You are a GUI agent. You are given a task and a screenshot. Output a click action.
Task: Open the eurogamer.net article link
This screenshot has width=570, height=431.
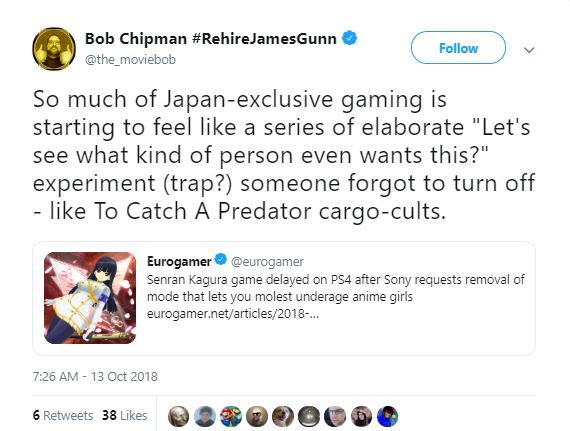[233, 313]
